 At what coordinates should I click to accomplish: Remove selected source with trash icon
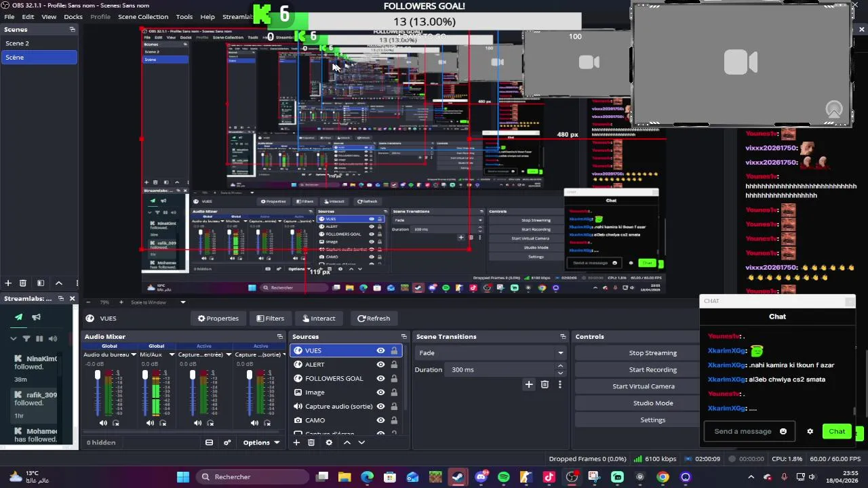pyautogui.click(x=311, y=443)
